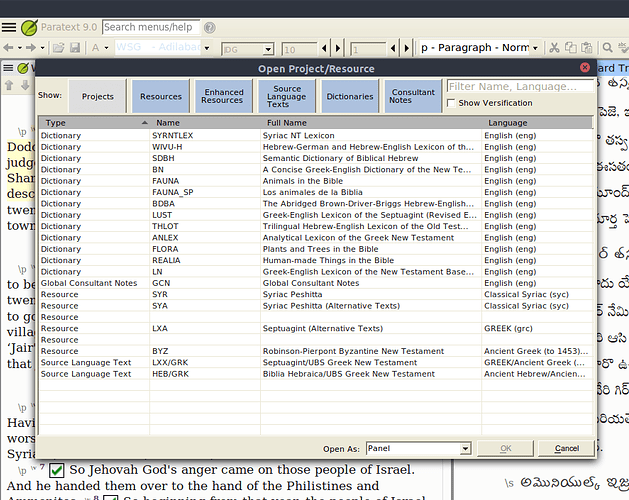Toggle the green checkbox at verse 7
The height and width of the screenshot is (500, 629).
(57, 470)
